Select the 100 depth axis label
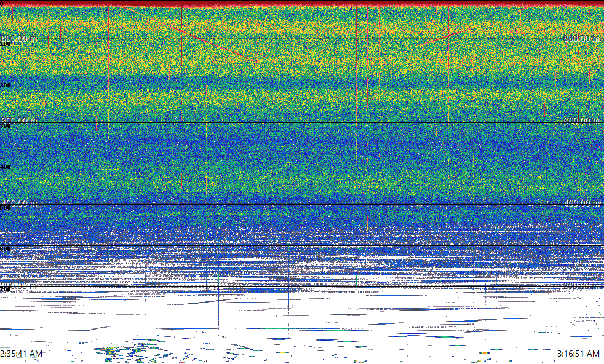Image resolution: width=604 pixels, height=364 pixels. (x=6, y=44)
